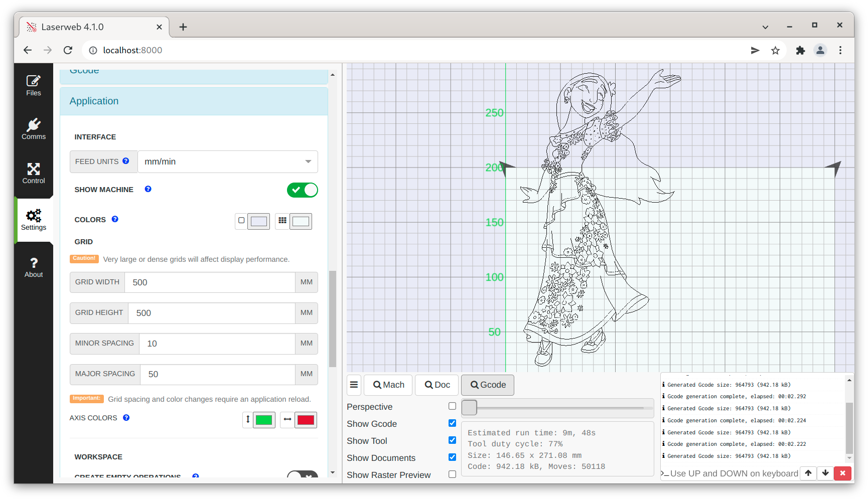
Task: Click the 'Estimated run time: 9m, 48s' text
Action: pos(531,433)
